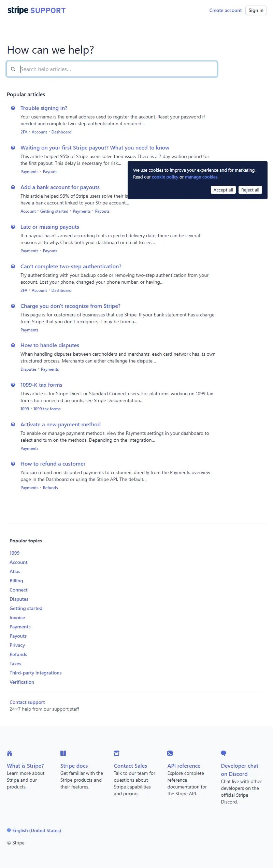
Task: Click question icon beside Add a bank account
Action: coord(13,187)
